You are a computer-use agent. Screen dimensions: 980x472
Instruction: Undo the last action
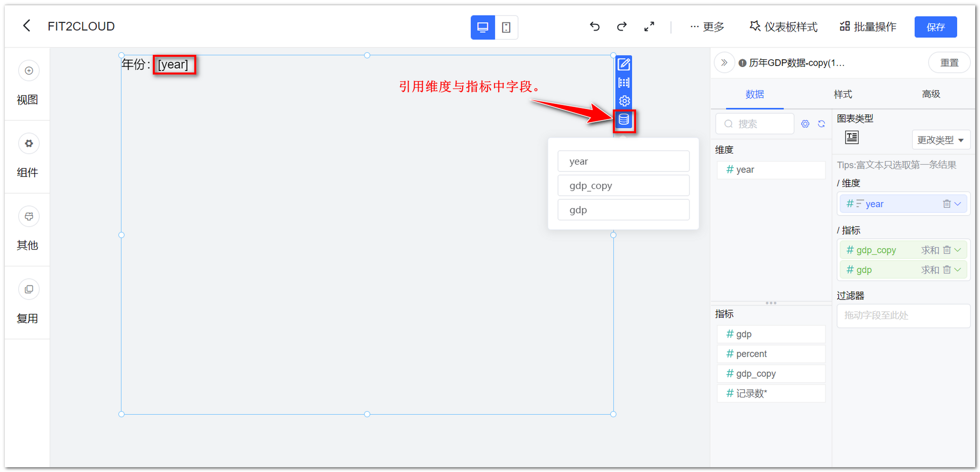coord(594,26)
